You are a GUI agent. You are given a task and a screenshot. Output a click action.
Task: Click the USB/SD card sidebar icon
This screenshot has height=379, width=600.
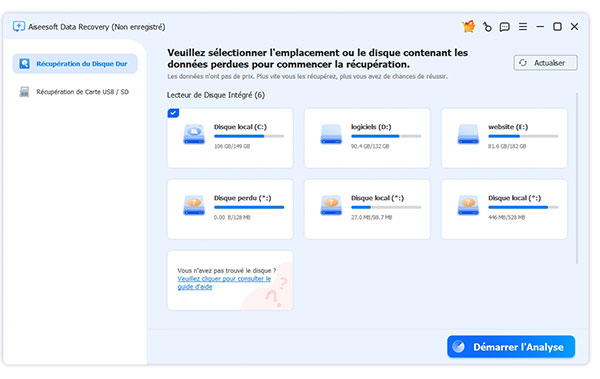[24, 92]
